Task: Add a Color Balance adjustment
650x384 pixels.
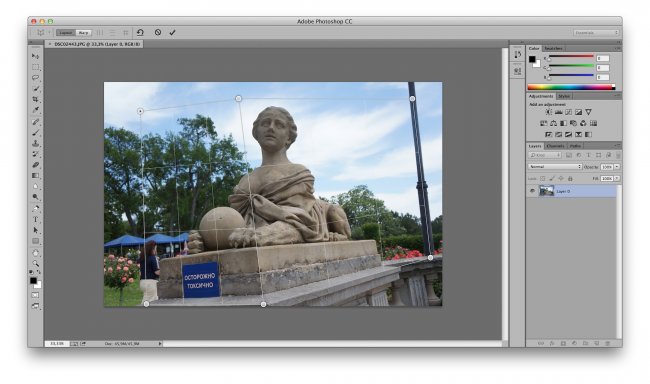Action: click(553, 123)
